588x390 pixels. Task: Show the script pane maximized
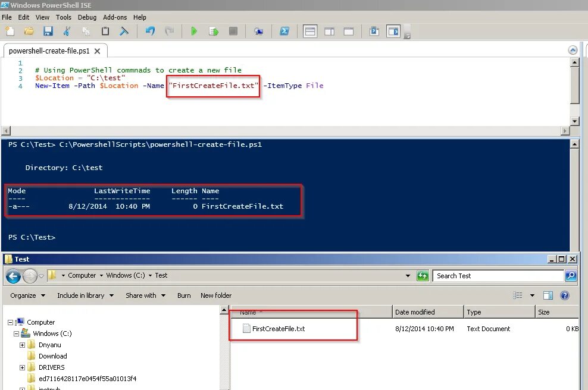(349, 32)
